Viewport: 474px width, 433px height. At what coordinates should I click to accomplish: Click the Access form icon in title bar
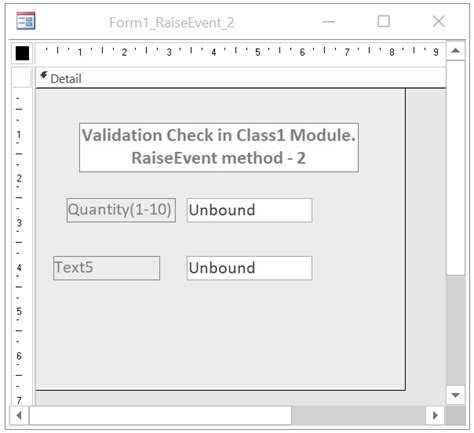(26, 21)
